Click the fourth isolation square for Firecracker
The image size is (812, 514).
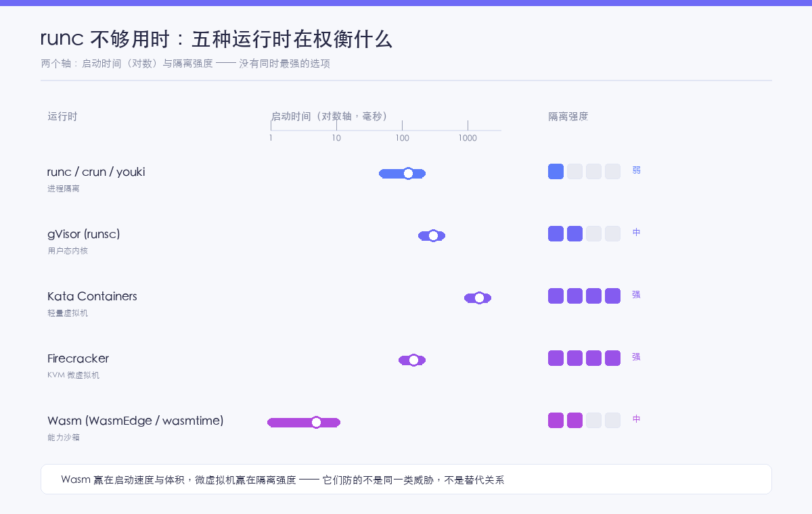coord(612,358)
